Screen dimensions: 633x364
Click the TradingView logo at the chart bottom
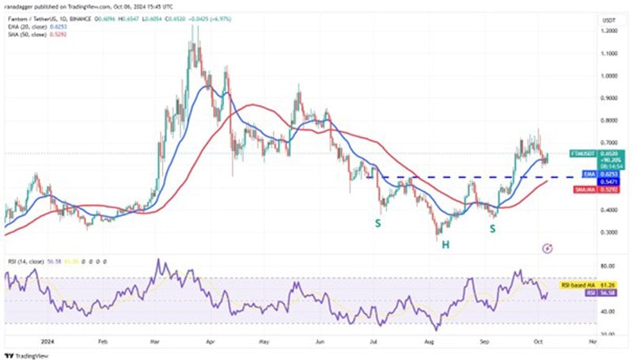26,356
